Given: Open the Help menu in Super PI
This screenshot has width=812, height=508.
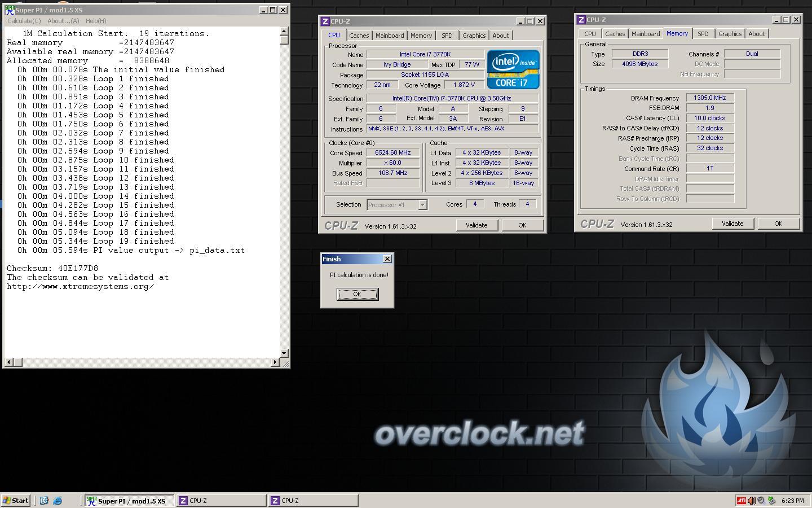Looking at the screenshot, I should click(x=96, y=21).
